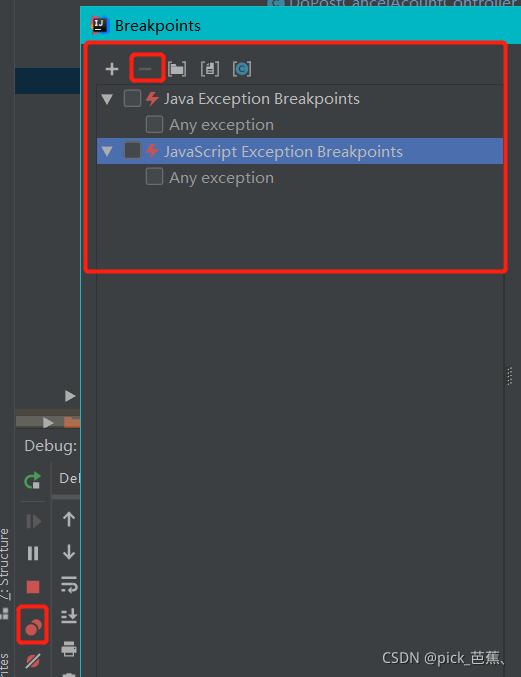
Task: Toggle Any exception under Java Exception Breakpoints
Action: 154,124
